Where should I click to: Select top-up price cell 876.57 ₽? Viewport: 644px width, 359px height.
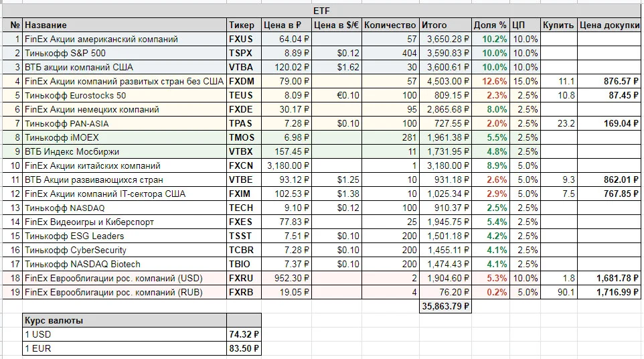click(609, 81)
